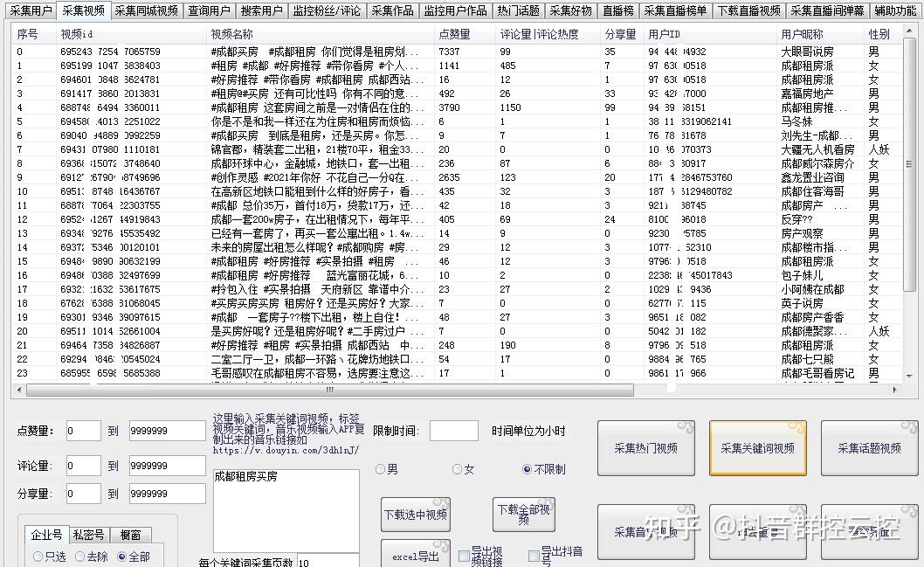
Task: Focus the 分享里 minimum value field
Action: pos(83,494)
